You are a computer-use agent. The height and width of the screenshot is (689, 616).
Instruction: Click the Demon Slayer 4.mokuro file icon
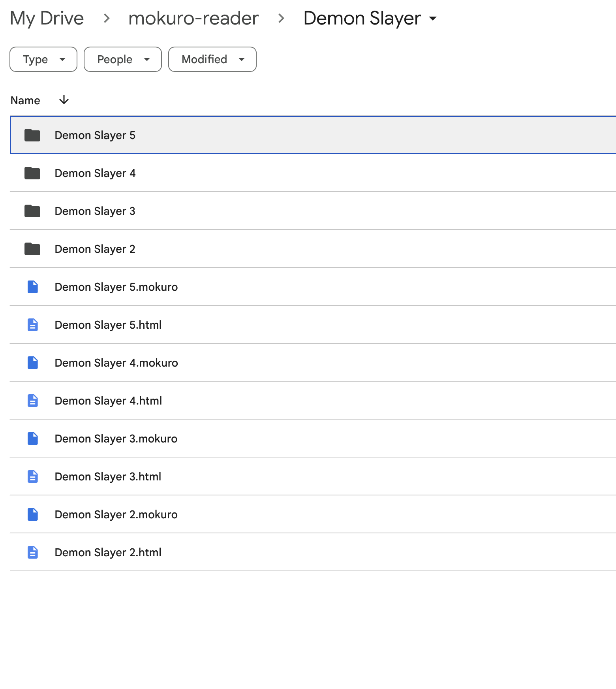[33, 363]
